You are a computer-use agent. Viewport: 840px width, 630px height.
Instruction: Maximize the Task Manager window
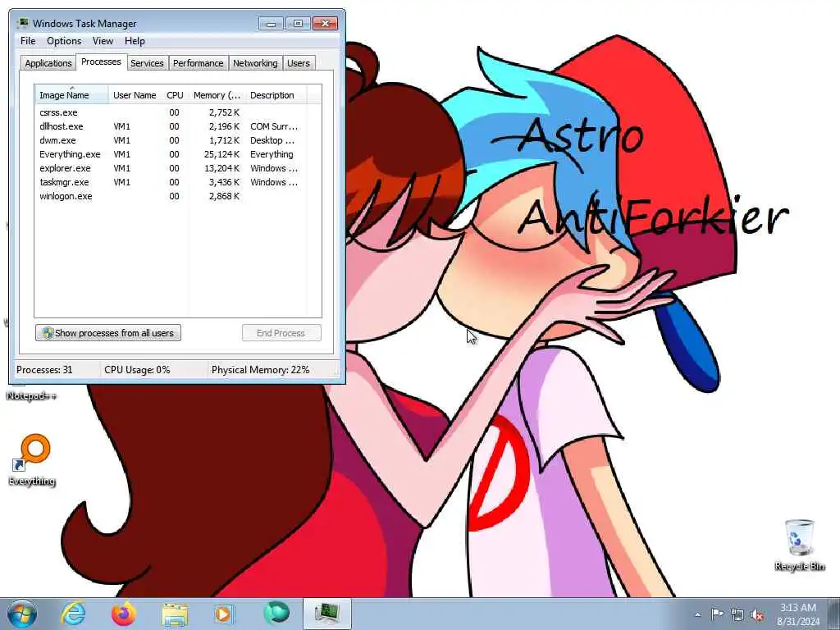click(x=298, y=24)
